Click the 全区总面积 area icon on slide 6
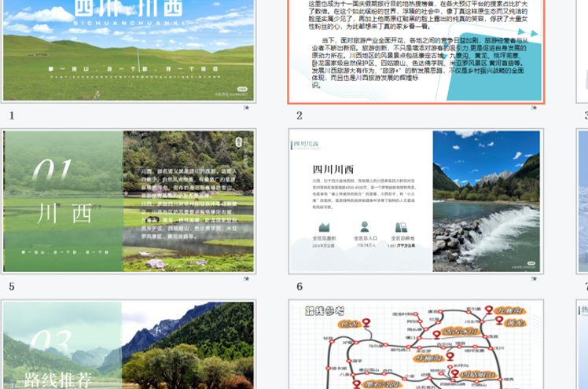This screenshot has width=588, height=389. click(x=325, y=227)
